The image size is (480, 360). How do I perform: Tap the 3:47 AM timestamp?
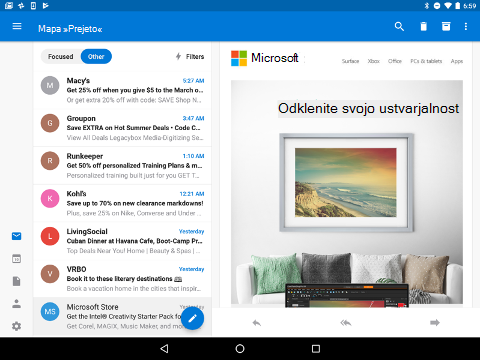tap(193, 118)
